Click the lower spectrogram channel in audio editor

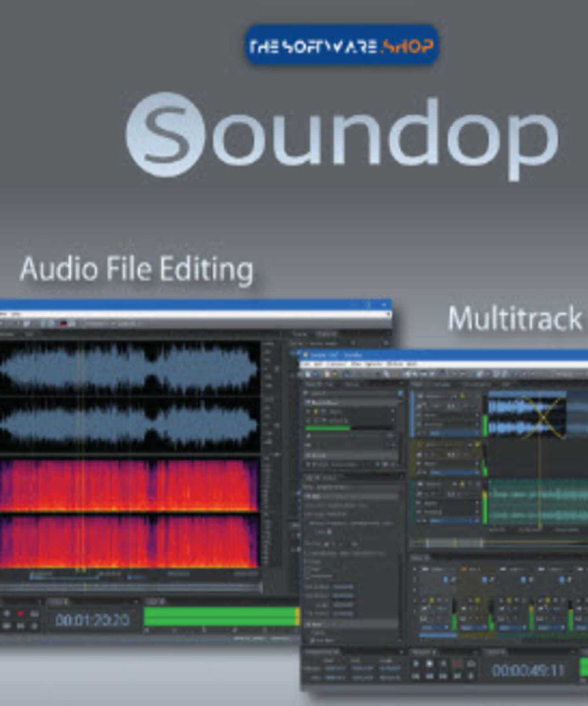(x=129, y=542)
